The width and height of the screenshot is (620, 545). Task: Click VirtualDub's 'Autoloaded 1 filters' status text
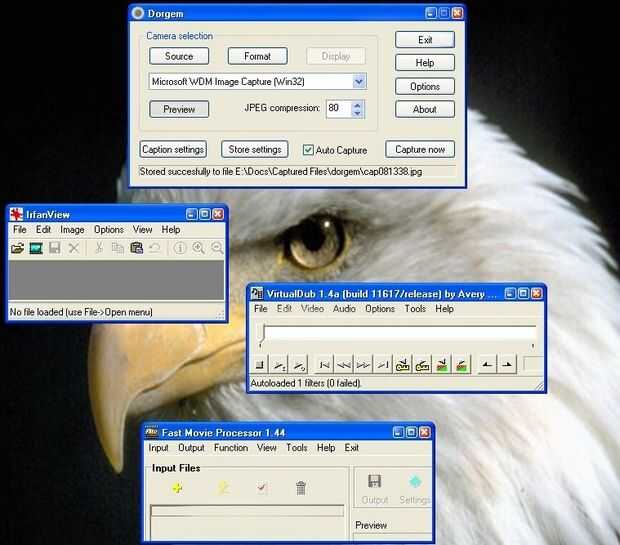click(x=306, y=383)
